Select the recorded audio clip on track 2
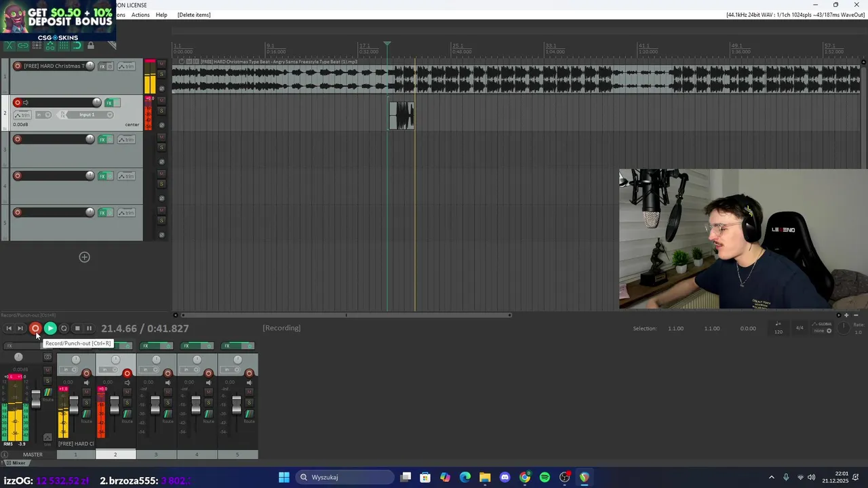The image size is (868, 488). pos(401,115)
